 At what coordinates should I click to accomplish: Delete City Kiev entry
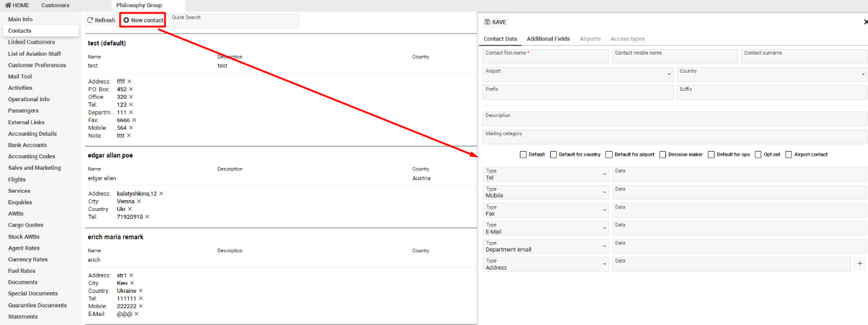pyautogui.click(x=132, y=283)
